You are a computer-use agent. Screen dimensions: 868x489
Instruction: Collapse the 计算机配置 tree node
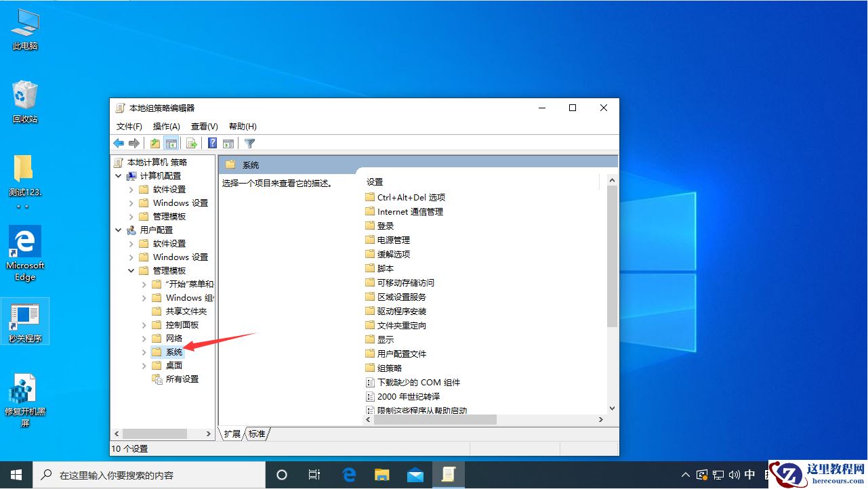coord(118,175)
